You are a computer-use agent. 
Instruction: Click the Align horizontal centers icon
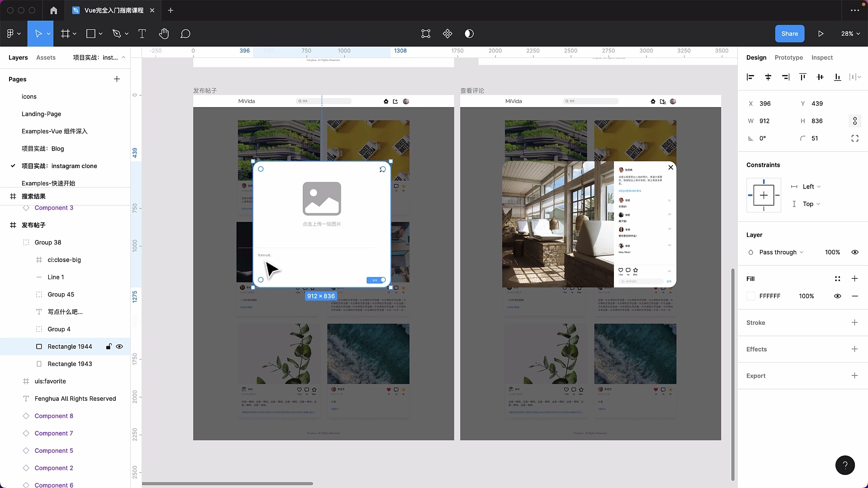coord(768,77)
